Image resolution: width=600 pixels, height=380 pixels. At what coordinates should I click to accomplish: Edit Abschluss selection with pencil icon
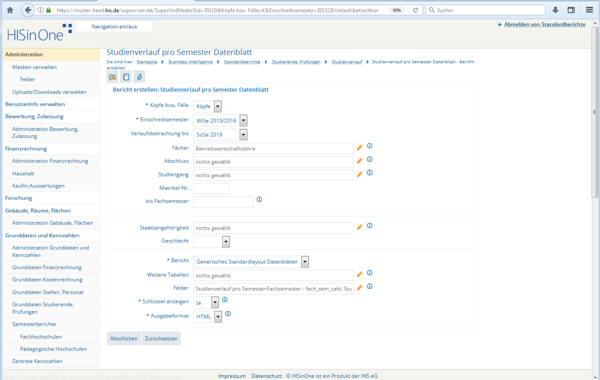pyautogui.click(x=360, y=161)
